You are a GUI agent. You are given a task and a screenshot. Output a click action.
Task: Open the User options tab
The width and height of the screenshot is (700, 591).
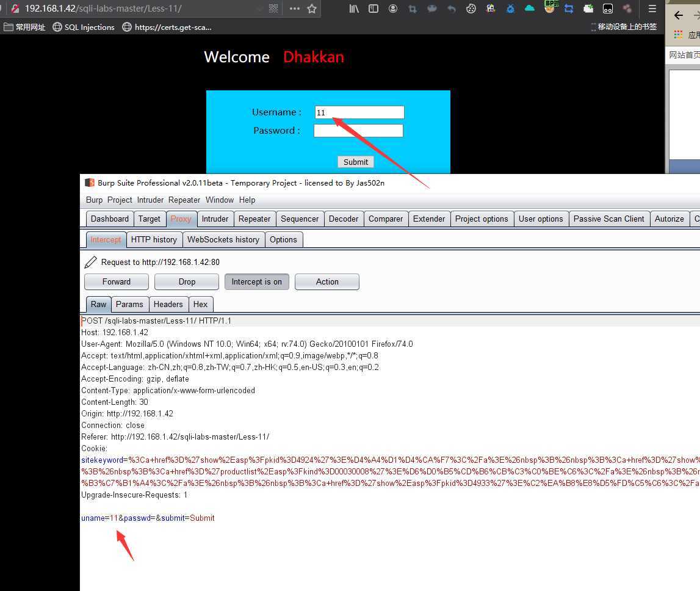541,219
